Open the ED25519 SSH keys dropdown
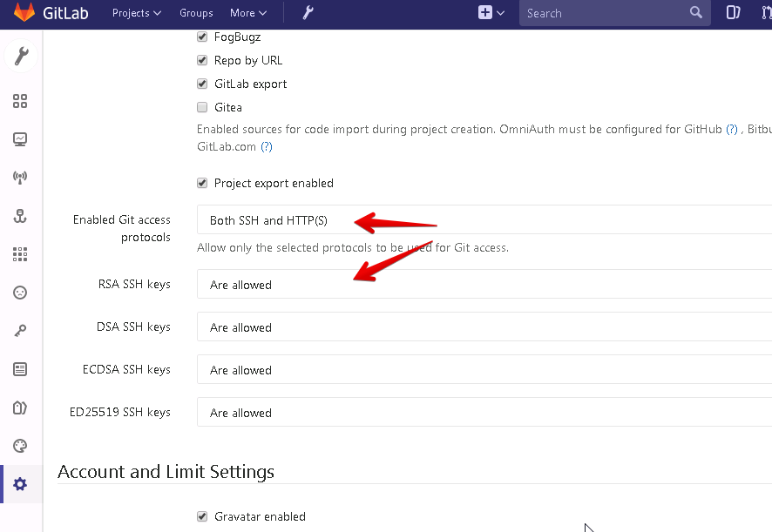 tap(484, 413)
